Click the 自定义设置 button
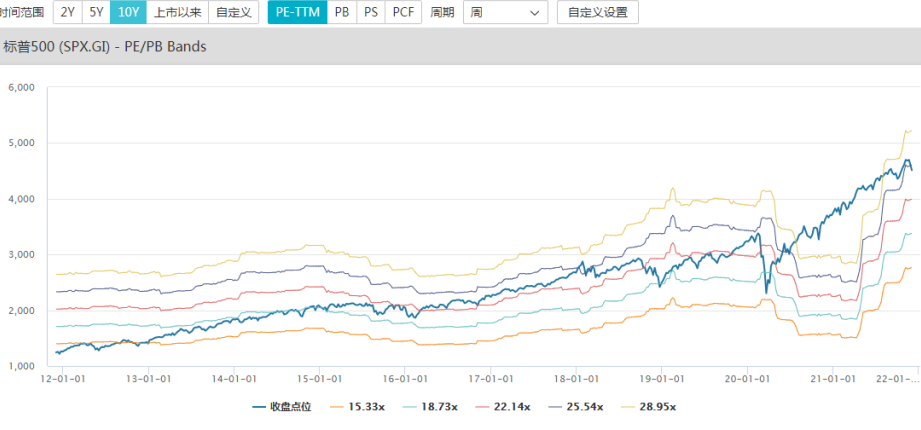The width and height of the screenshot is (921, 430). click(598, 12)
